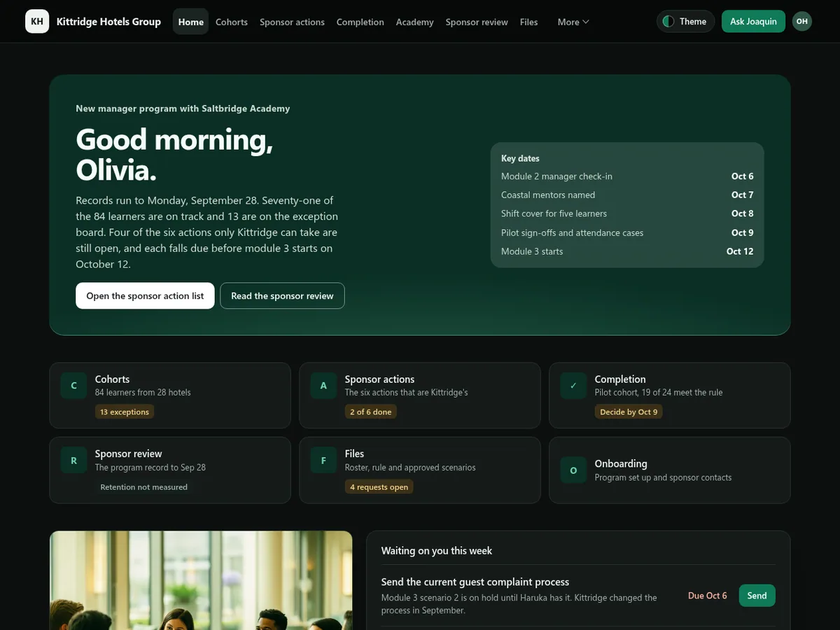Screen dimensions: 840x630
Task: Click the half-circle Theme icon
Action: click(x=668, y=22)
